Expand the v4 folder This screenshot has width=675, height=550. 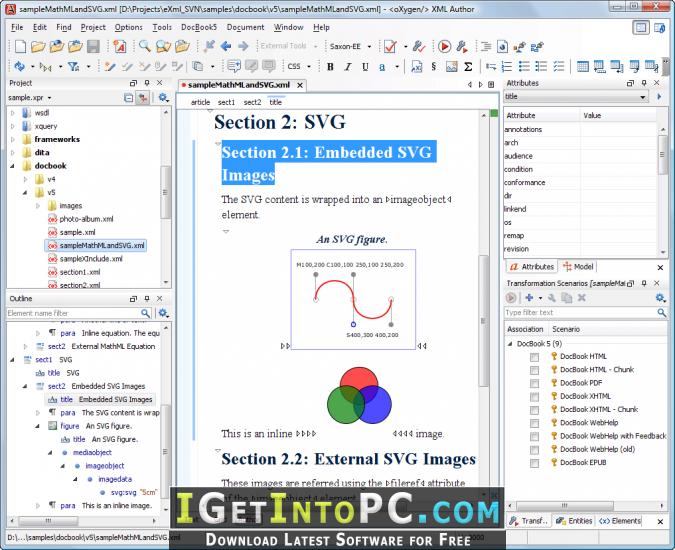point(25,179)
